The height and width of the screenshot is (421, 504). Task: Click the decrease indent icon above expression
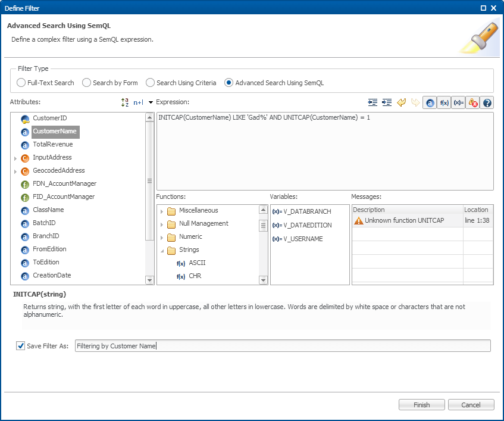[x=372, y=102]
